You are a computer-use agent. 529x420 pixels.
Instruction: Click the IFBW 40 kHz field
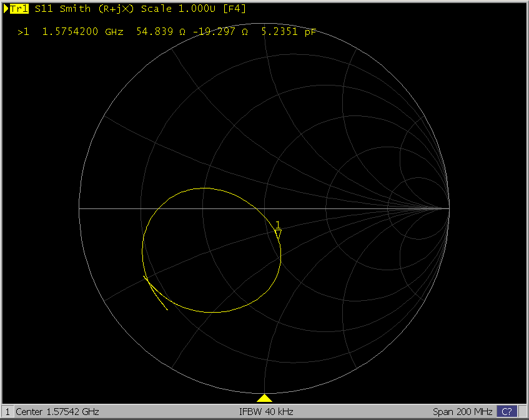pyautogui.click(x=265, y=412)
